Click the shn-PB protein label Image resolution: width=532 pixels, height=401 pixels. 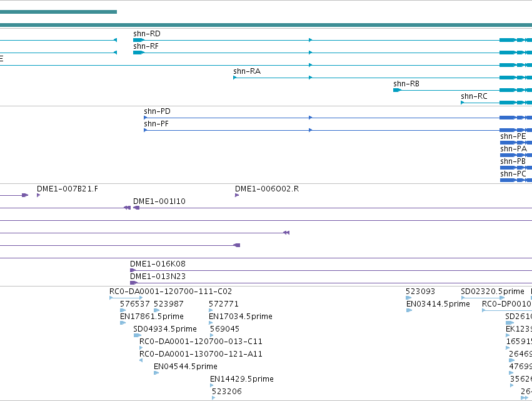pos(513,161)
